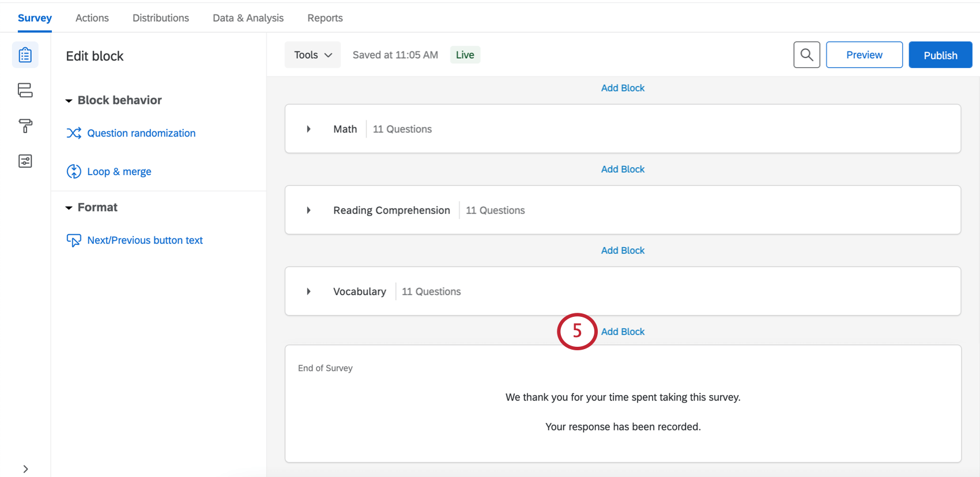
Task: Click the Preview button
Action: pos(864,55)
